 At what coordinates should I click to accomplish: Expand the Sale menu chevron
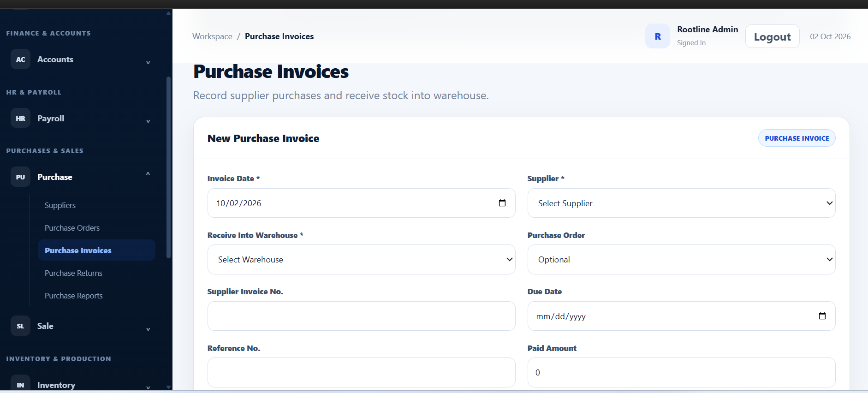click(148, 329)
